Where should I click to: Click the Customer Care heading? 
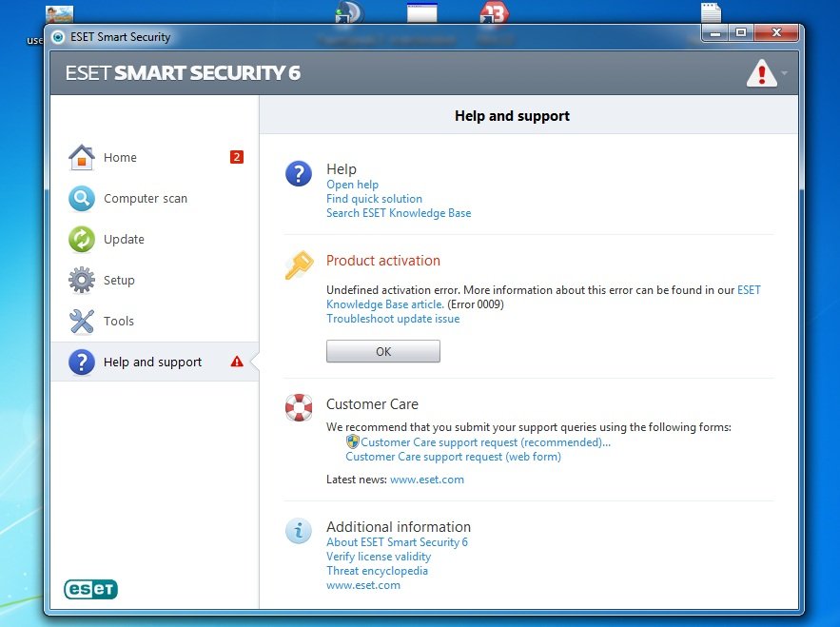pos(372,404)
